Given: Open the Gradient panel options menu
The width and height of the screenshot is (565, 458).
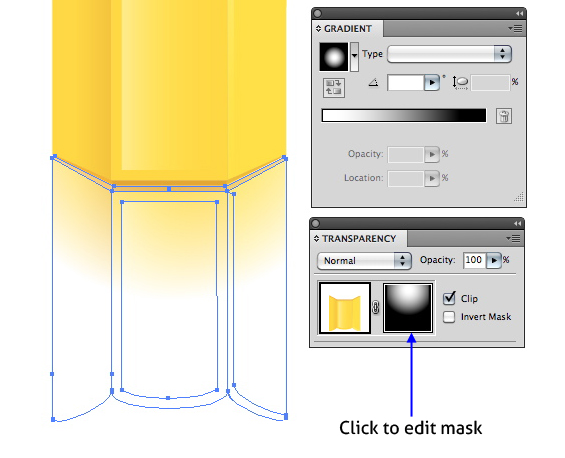Looking at the screenshot, I should [516, 28].
